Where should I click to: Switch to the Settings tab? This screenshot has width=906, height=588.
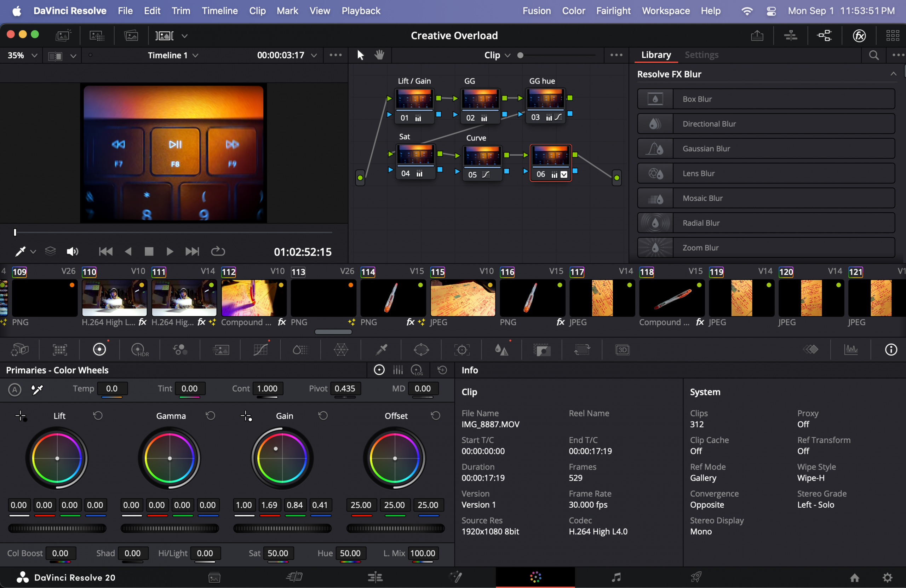point(701,55)
